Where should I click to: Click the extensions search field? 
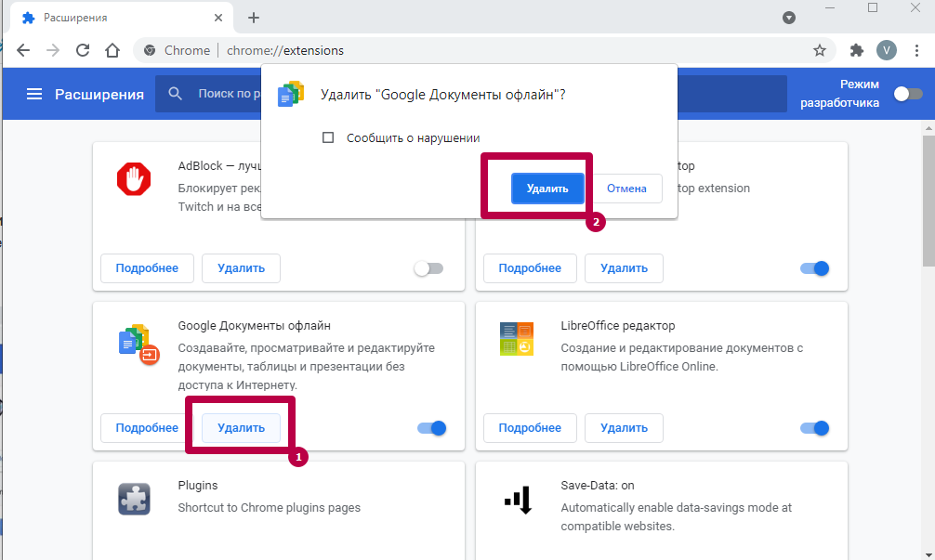tap(471, 94)
